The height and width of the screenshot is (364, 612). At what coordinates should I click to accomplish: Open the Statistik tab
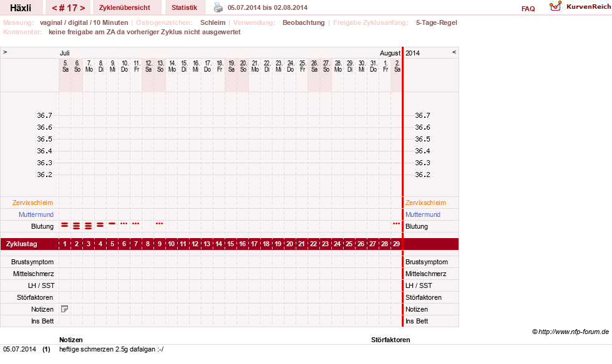coord(184,8)
